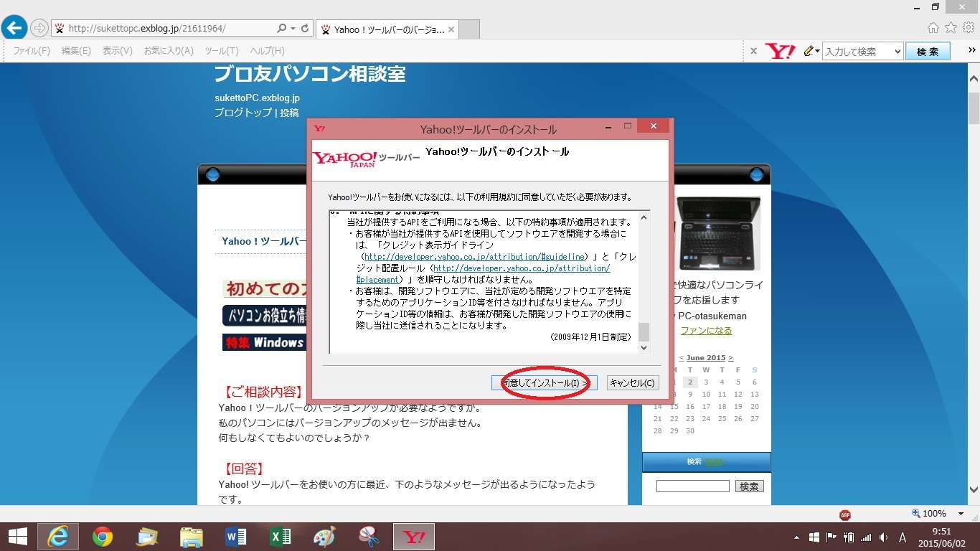Click the network signal tray icon
This screenshot has width=980, height=551.
tap(866, 537)
